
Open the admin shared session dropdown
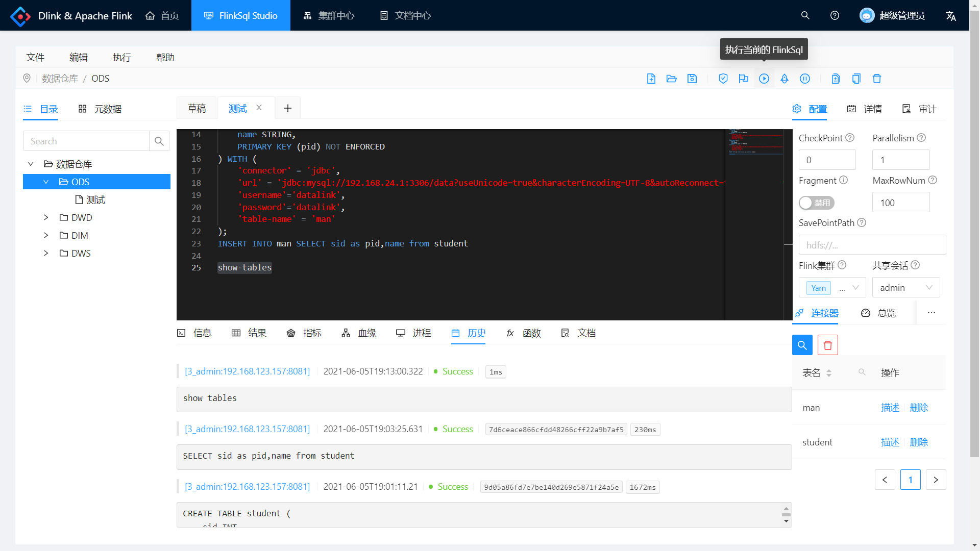tap(905, 288)
